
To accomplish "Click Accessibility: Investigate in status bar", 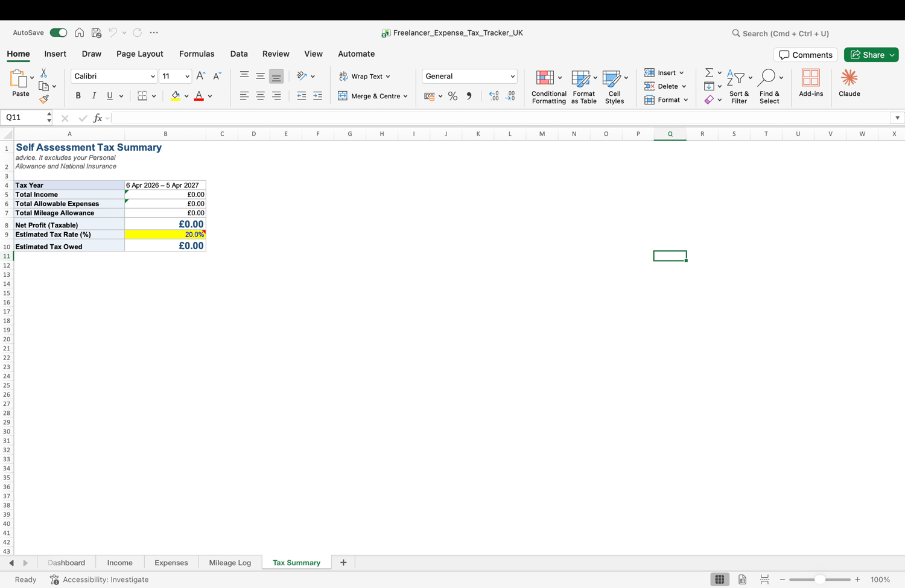I will pyautogui.click(x=100, y=580).
